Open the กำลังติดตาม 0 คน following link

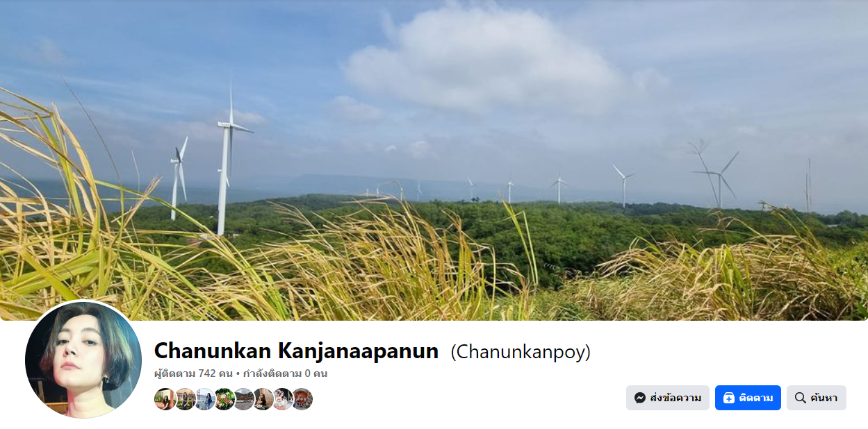285,373
